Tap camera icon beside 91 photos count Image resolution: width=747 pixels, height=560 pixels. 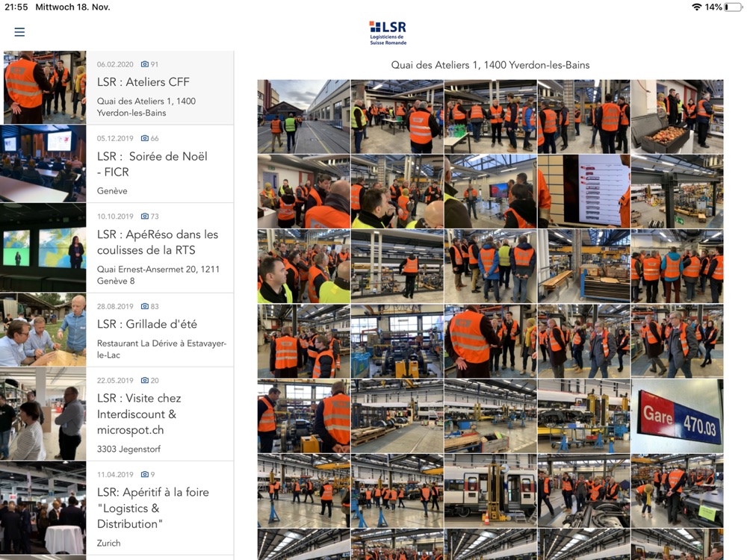click(145, 63)
